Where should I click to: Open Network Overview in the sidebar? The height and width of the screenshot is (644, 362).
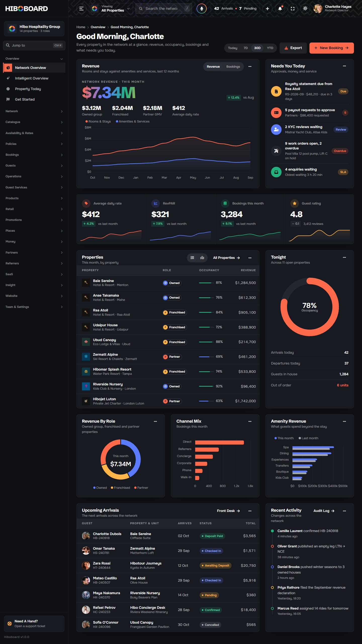(x=34, y=68)
